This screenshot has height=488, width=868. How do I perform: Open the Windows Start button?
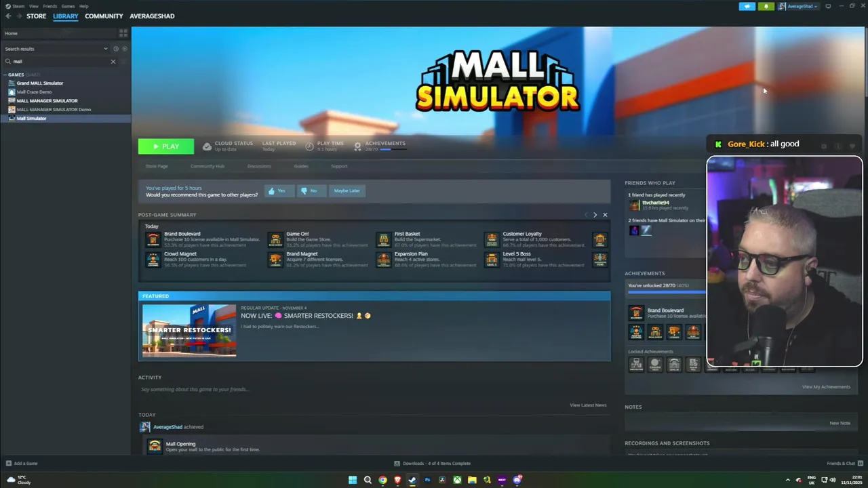click(x=353, y=480)
